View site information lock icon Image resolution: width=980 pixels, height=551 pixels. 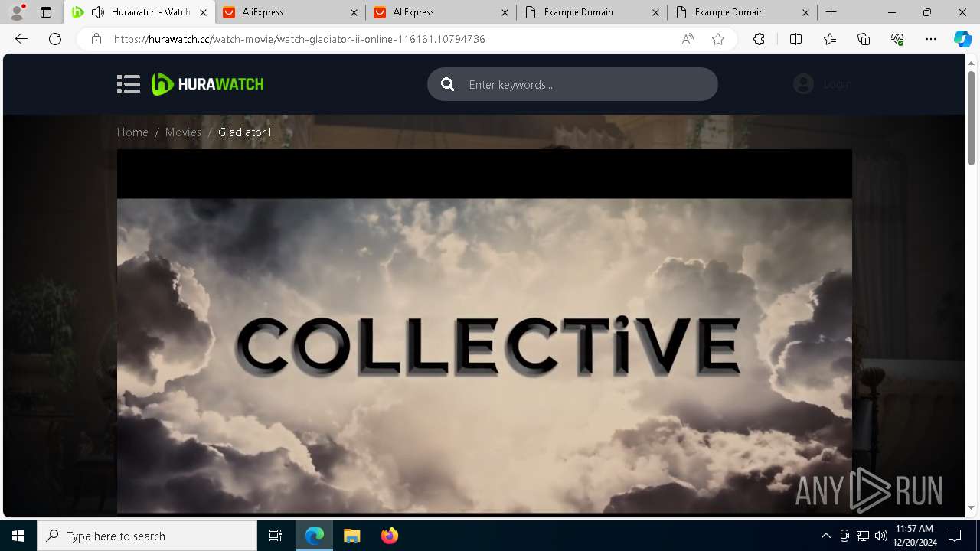click(96, 39)
